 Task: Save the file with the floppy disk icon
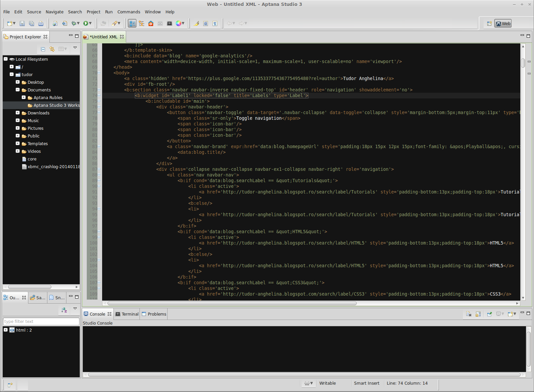22,23
